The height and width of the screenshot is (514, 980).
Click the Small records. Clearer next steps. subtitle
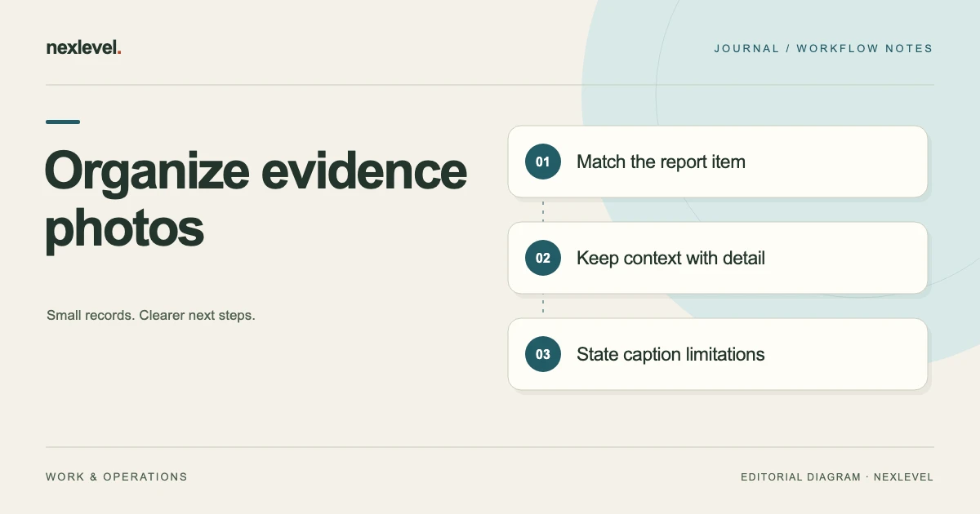point(151,315)
